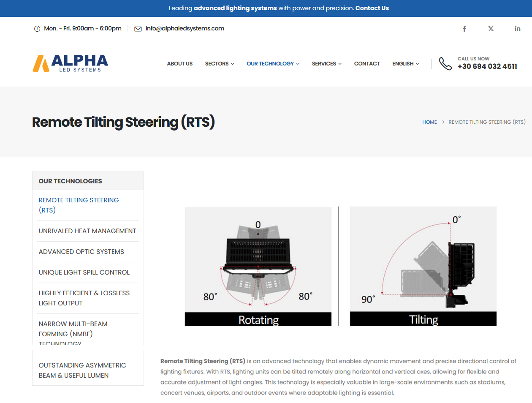Click the Contact Us link in banner
The height and width of the screenshot is (403, 532).
[372, 8]
